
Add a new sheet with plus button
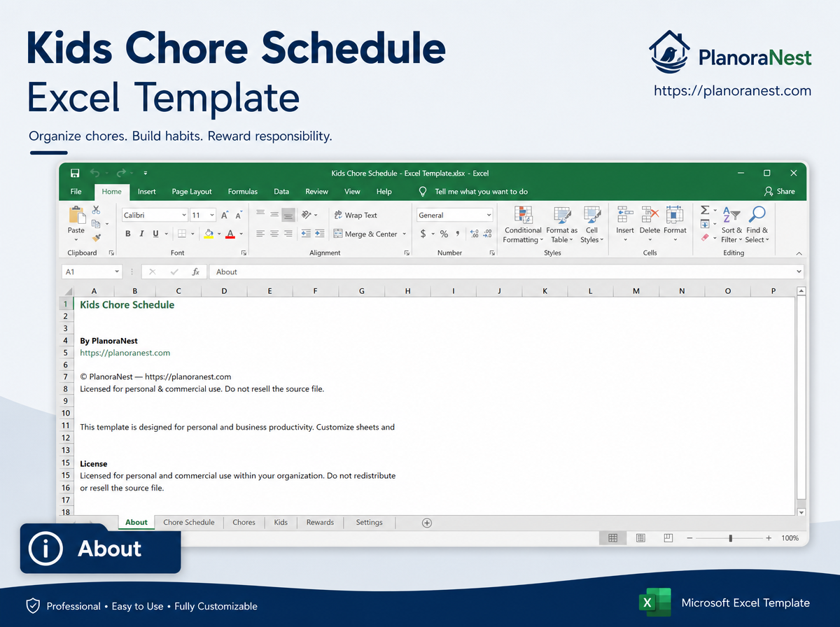tap(427, 523)
